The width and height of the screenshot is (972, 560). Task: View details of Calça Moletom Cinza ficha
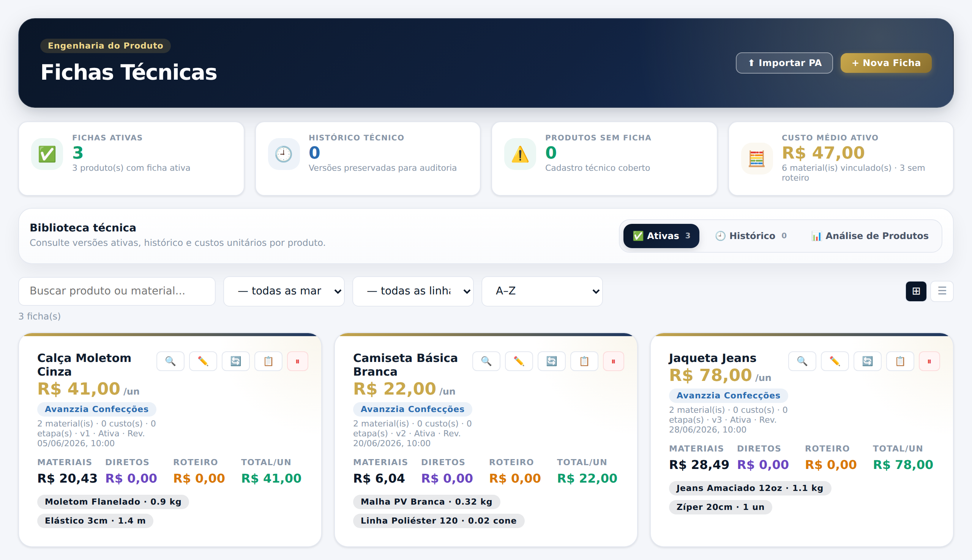click(170, 361)
